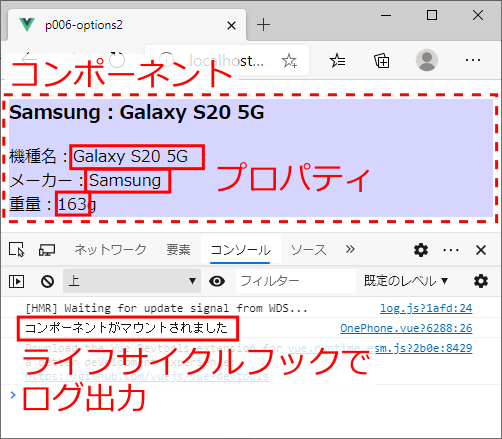Toggle device emulation mode icon
Screen dimensions: 502x439
(47, 250)
